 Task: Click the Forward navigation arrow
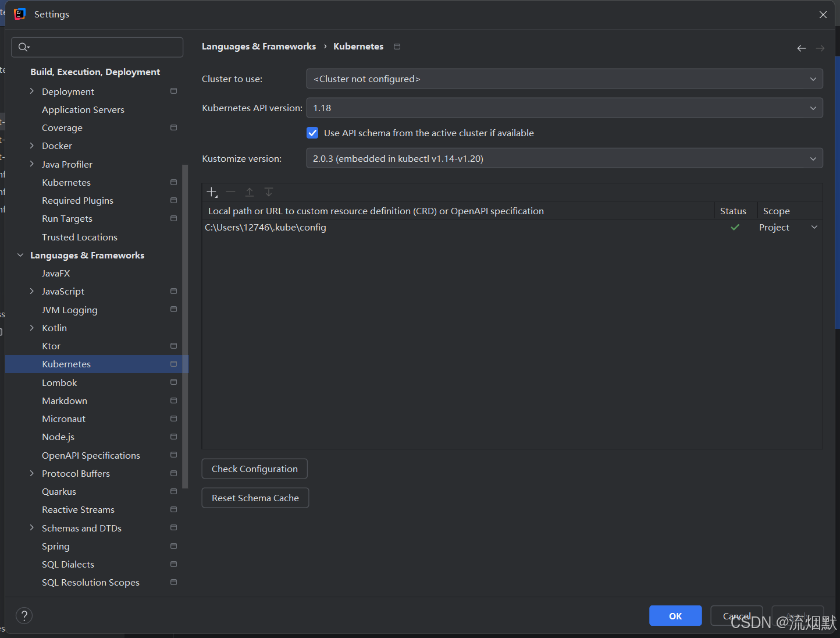point(820,48)
